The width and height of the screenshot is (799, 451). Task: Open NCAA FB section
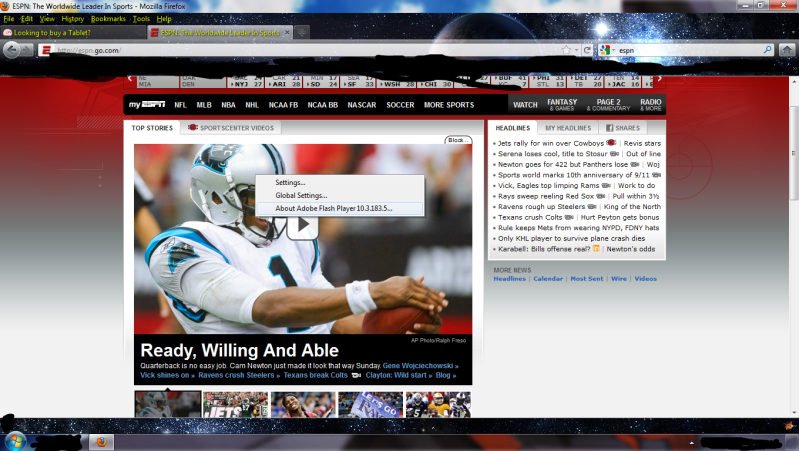[x=283, y=105]
